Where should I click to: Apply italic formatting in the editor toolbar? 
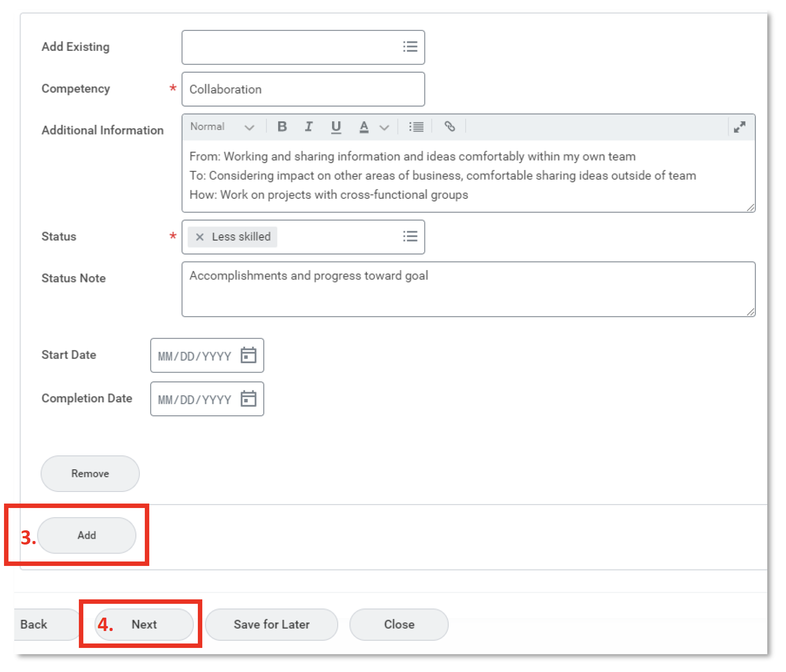pyautogui.click(x=309, y=127)
